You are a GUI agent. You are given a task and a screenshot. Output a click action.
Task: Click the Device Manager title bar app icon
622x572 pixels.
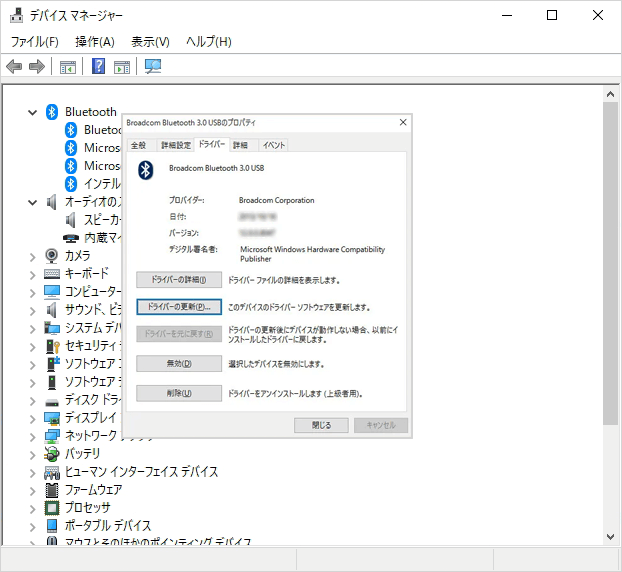[x=16, y=15]
